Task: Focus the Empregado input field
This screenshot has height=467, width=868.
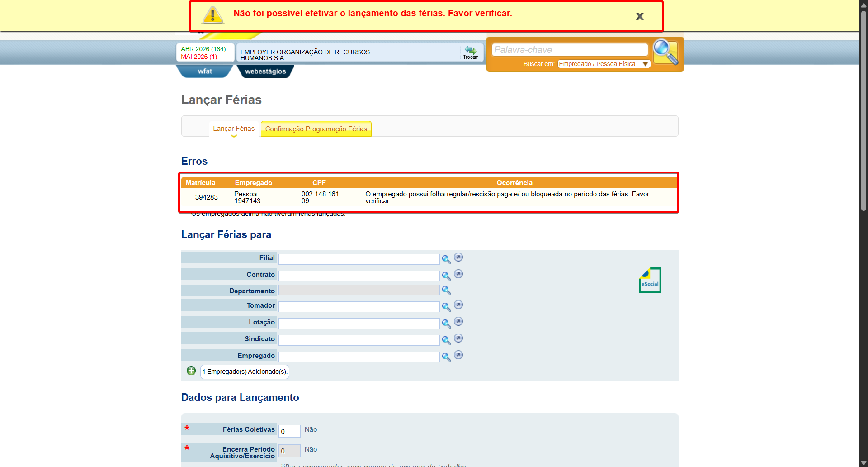Action: [x=359, y=357]
